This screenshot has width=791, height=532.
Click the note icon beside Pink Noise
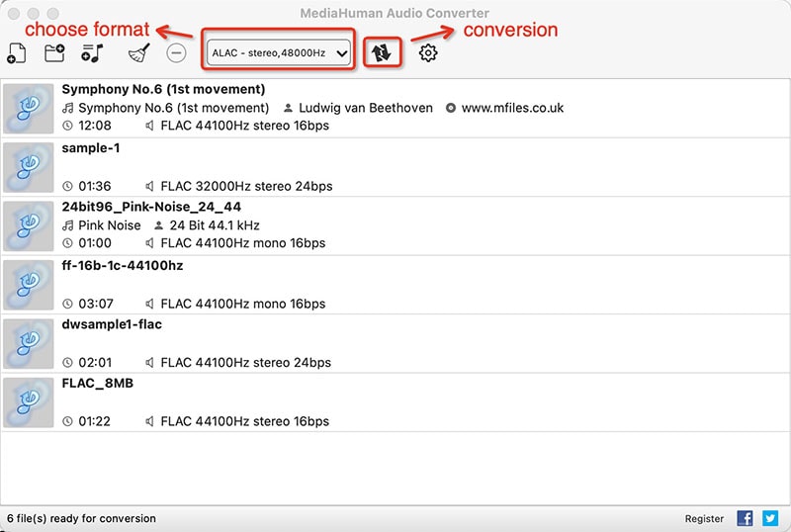pos(67,225)
